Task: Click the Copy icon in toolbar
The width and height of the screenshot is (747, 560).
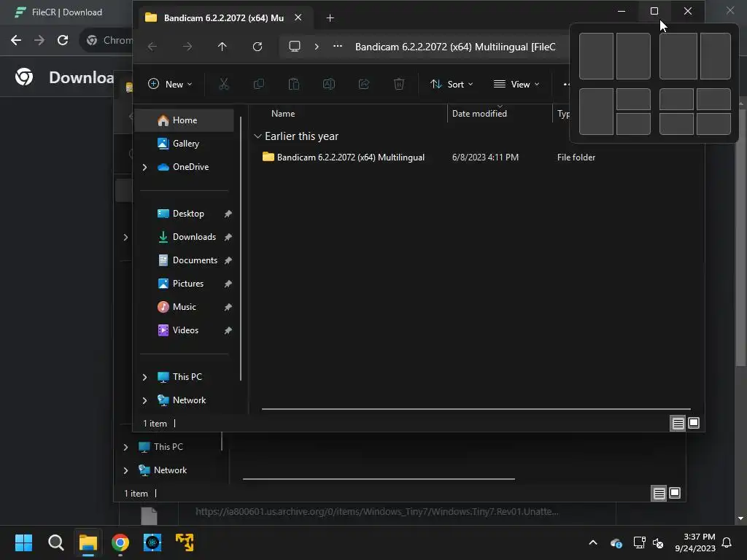Action: 259,85
